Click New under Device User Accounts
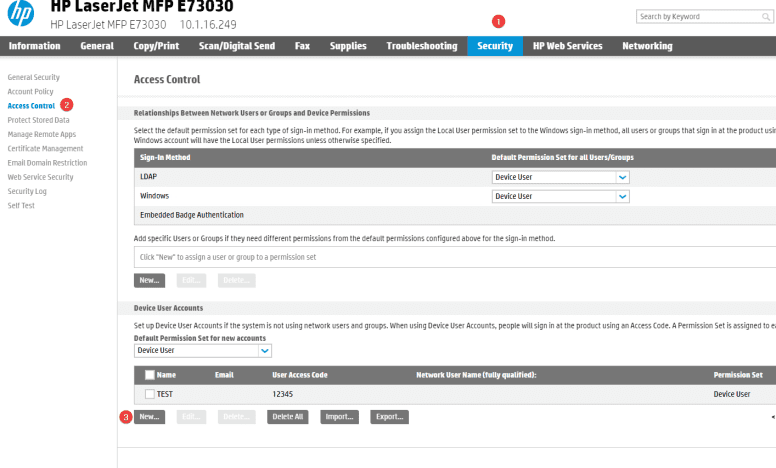The height and width of the screenshot is (468, 776). 149,417
